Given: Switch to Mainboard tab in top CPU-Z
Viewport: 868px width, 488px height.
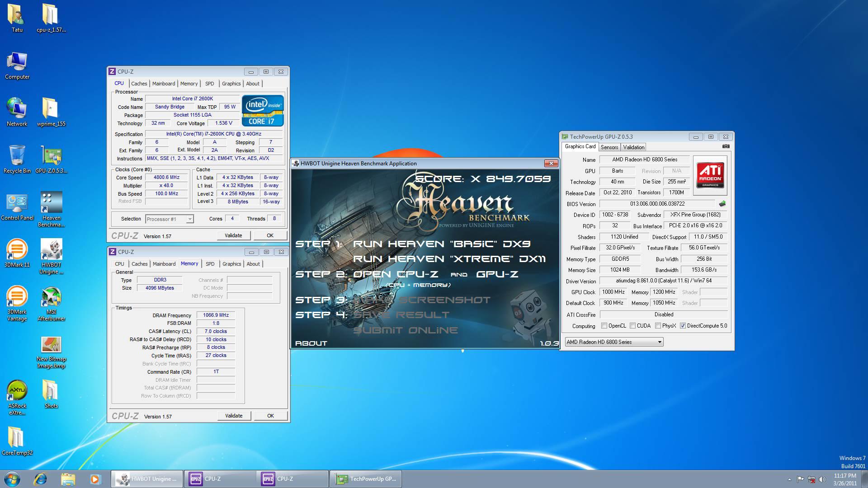Looking at the screenshot, I should (164, 84).
